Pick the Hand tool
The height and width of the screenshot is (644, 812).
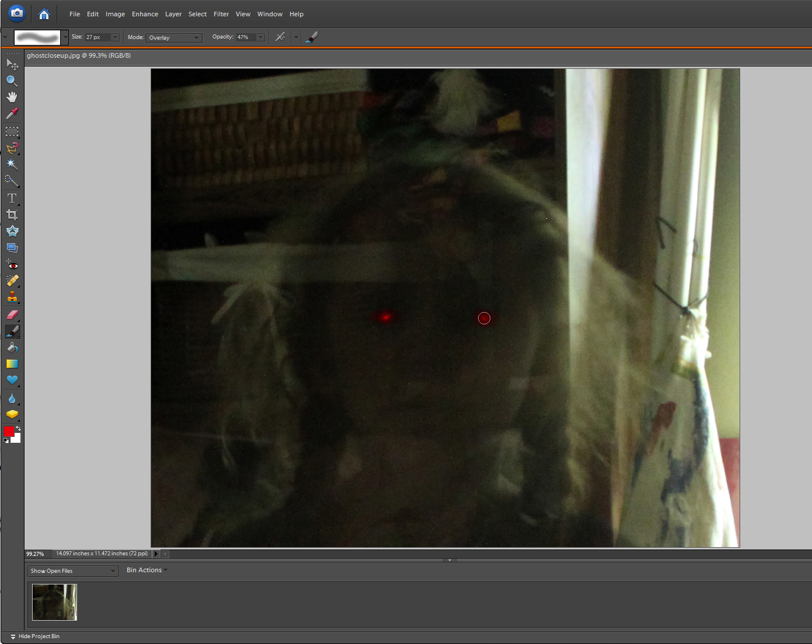tap(13, 97)
